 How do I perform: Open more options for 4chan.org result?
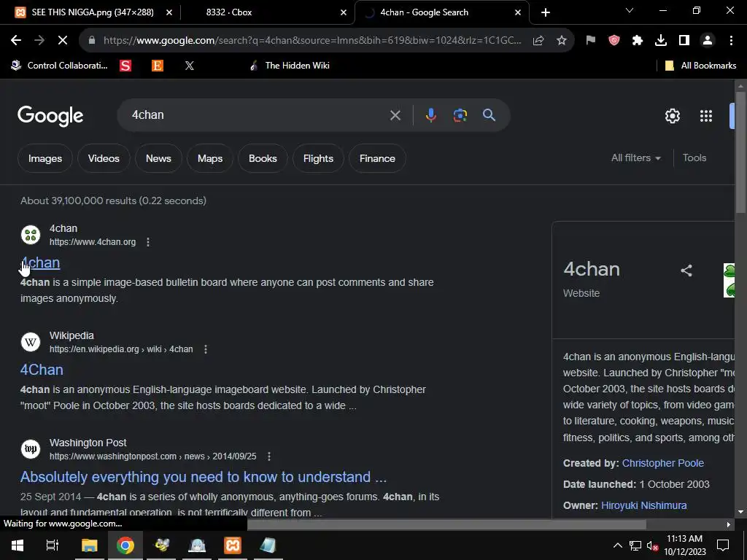(x=148, y=242)
